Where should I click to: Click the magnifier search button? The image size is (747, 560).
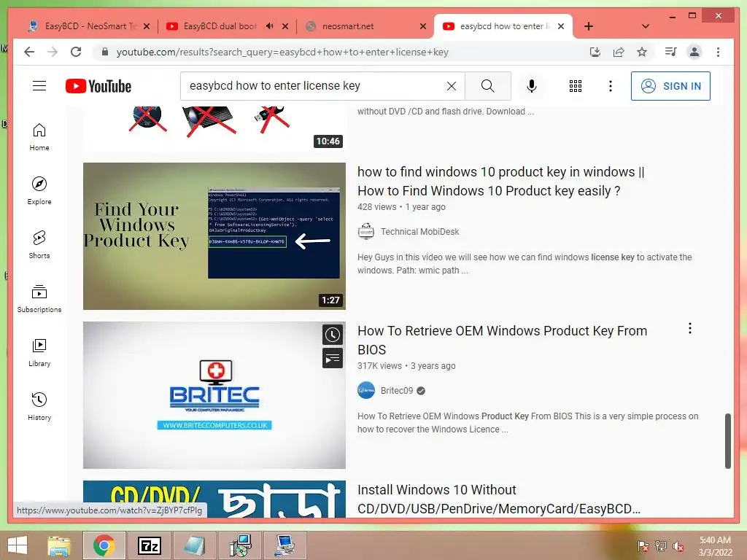click(x=488, y=86)
